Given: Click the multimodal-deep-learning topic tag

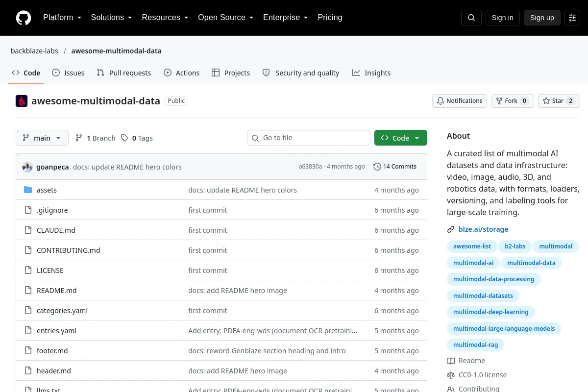Looking at the screenshot, I should pos(491,312).
